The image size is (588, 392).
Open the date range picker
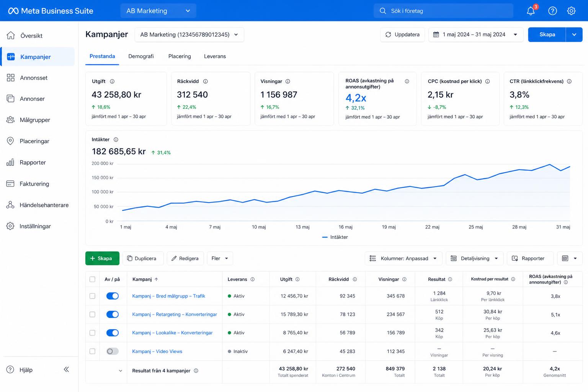tap(476, 34)
